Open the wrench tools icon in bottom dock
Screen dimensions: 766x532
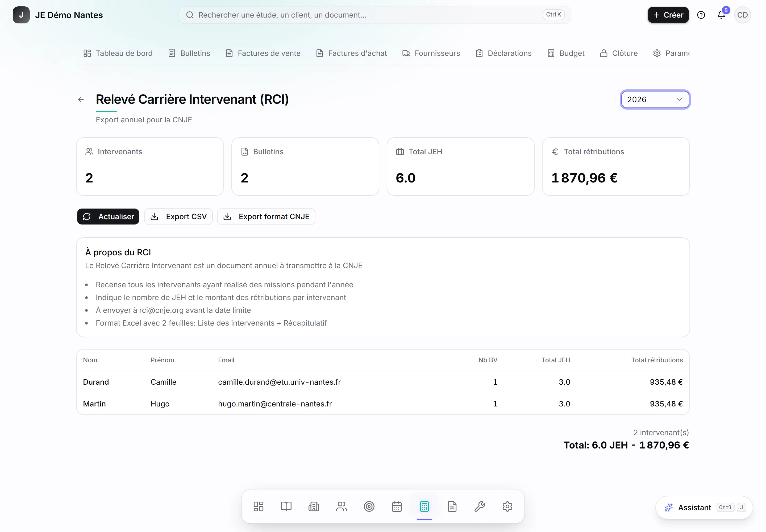[480, 506]
